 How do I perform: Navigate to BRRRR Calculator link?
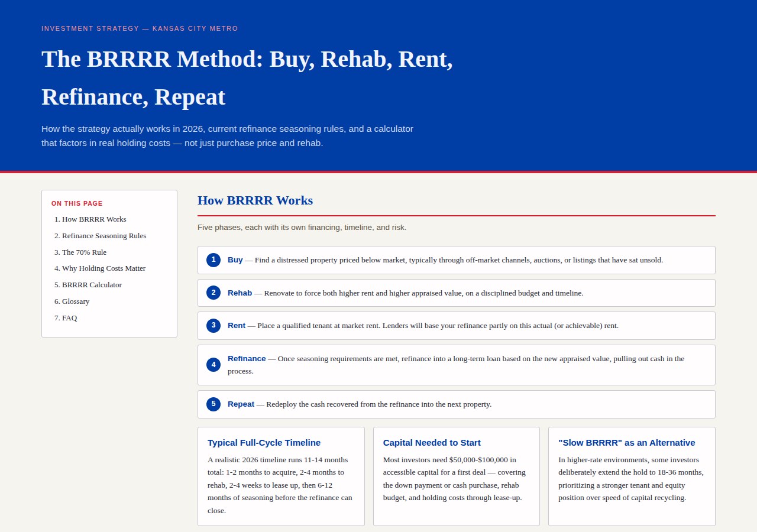pyautogui.click(x=92, y=285)
